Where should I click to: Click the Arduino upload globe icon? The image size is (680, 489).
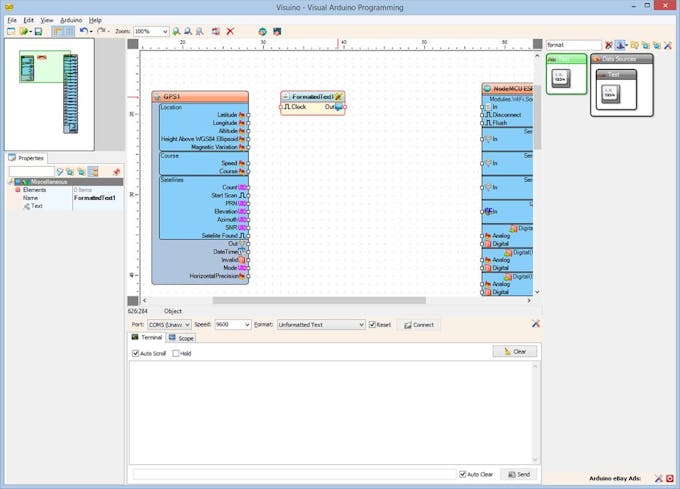263,32
